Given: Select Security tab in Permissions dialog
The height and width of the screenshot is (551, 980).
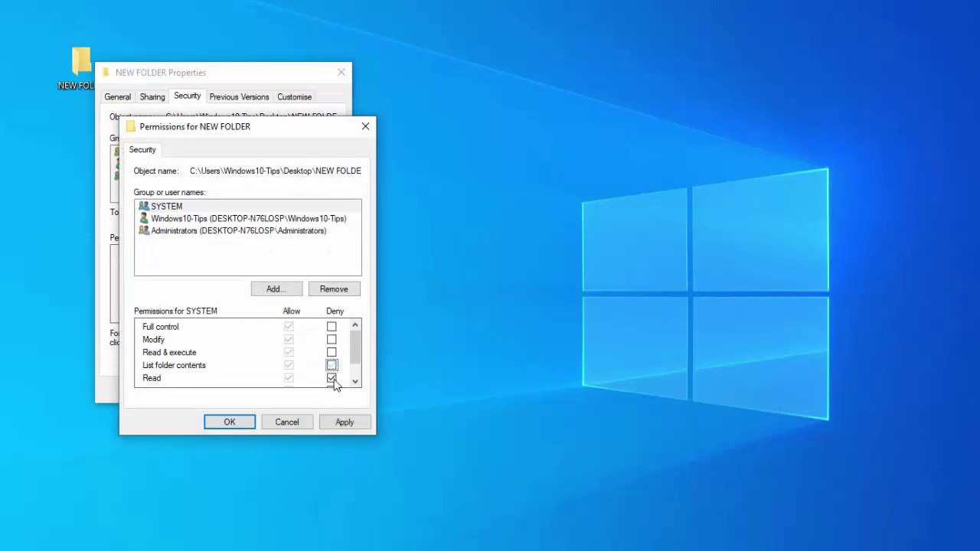Looking at the screenshot, I should (x=142, y=150).
